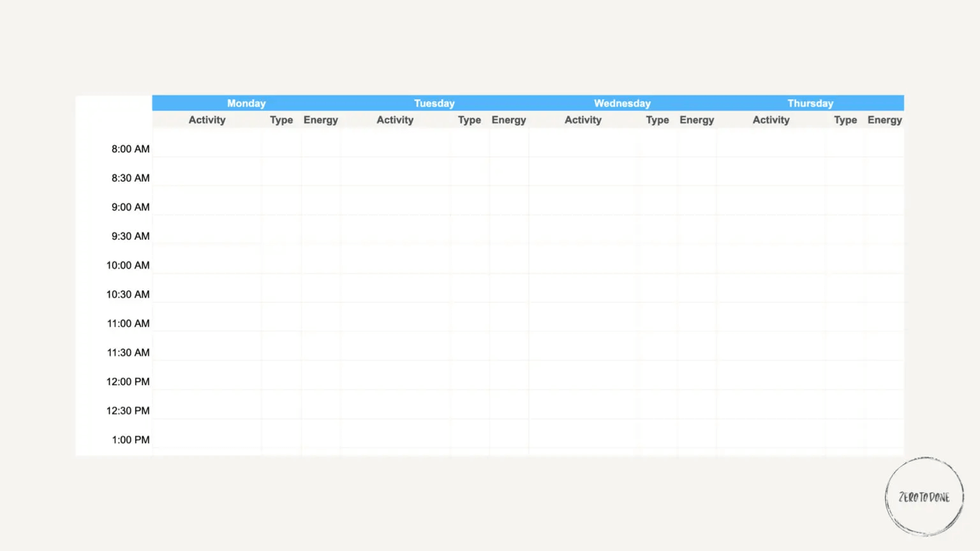This screenshot has width=980, height=551.
Task: Select the Monday day header
Action: click(x=246, y=103)
